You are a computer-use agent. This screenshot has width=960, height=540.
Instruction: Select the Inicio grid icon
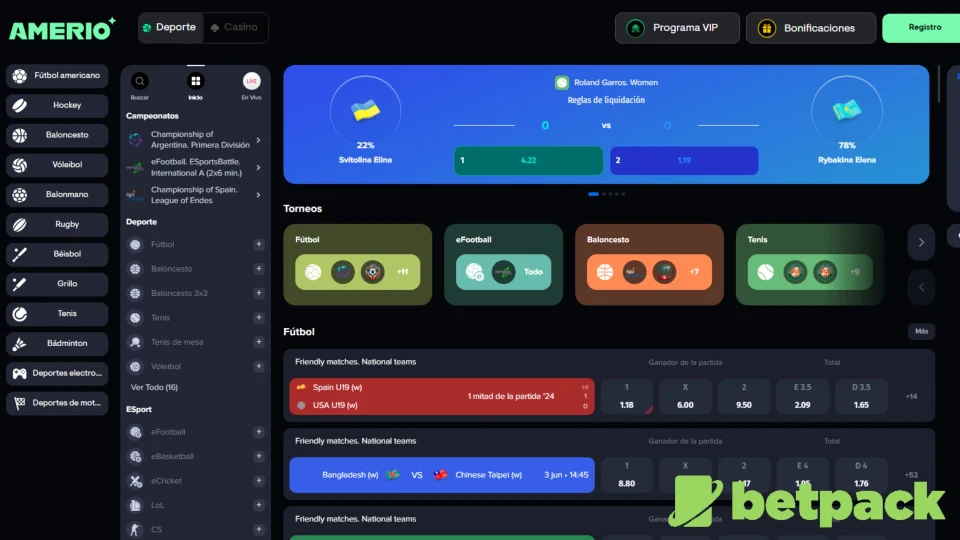(x=196, y=82)
